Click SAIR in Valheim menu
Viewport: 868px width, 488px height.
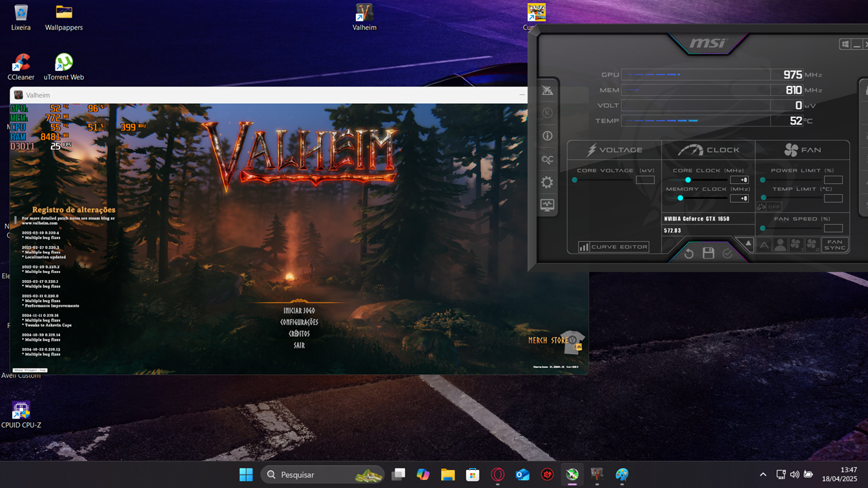(299, 345)
